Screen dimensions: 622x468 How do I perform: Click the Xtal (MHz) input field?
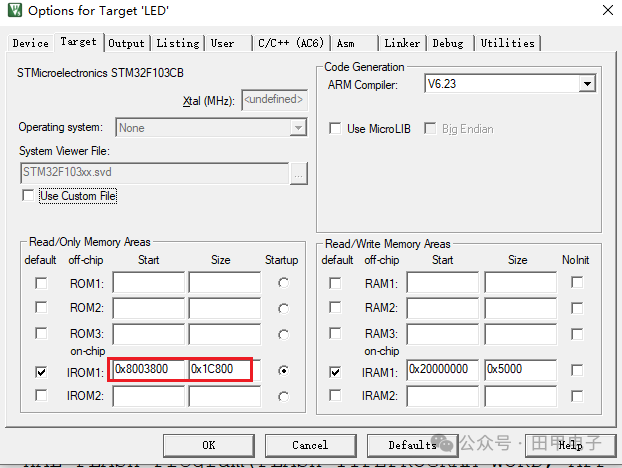point(274,100)
